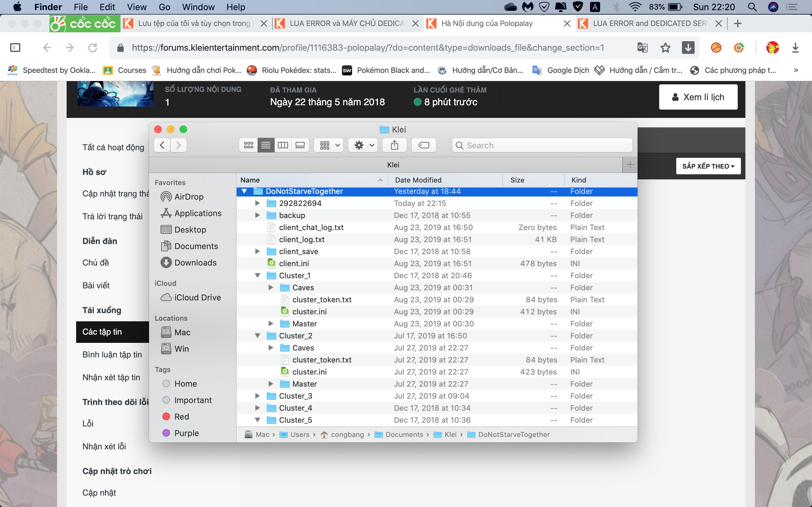Switch Finder to column view
The image size is (812, 507).
[283, 145]
